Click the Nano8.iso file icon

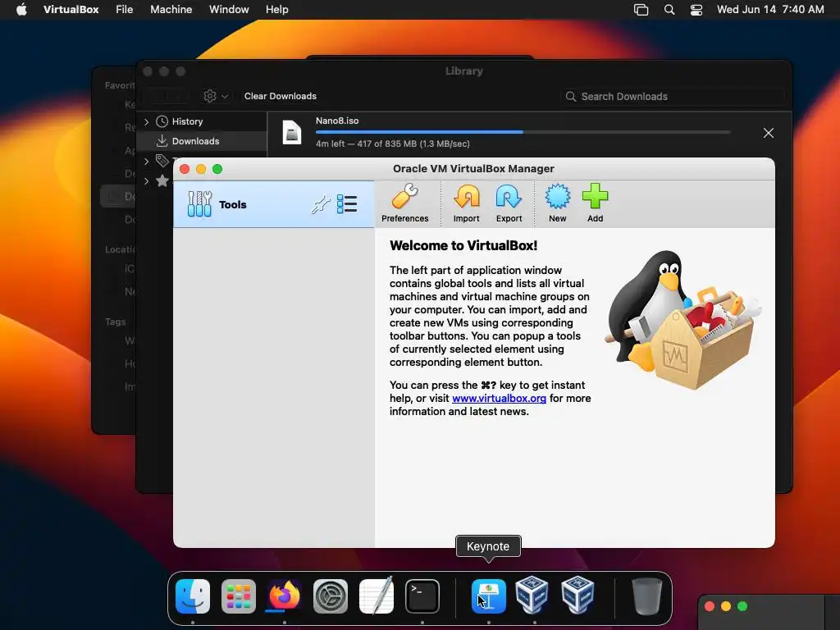tap(292, 132)
